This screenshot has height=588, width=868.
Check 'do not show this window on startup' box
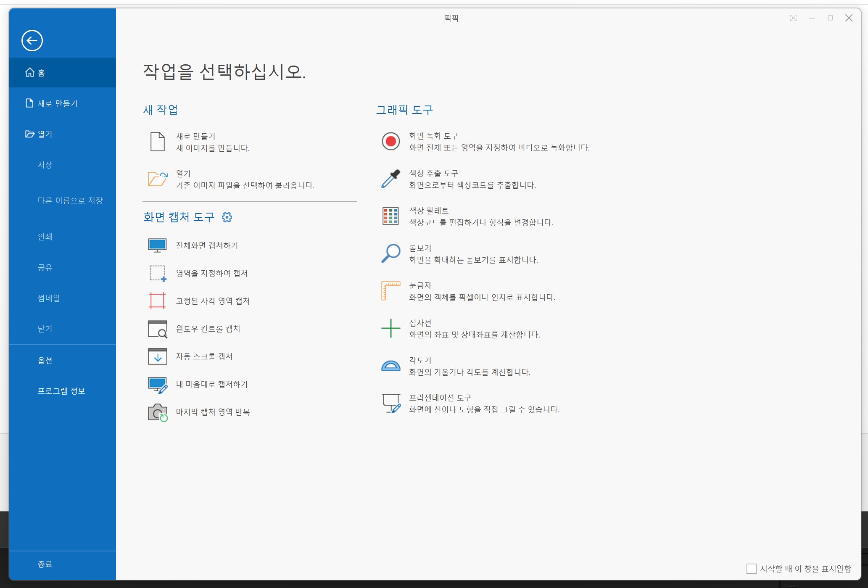[751, 569]
